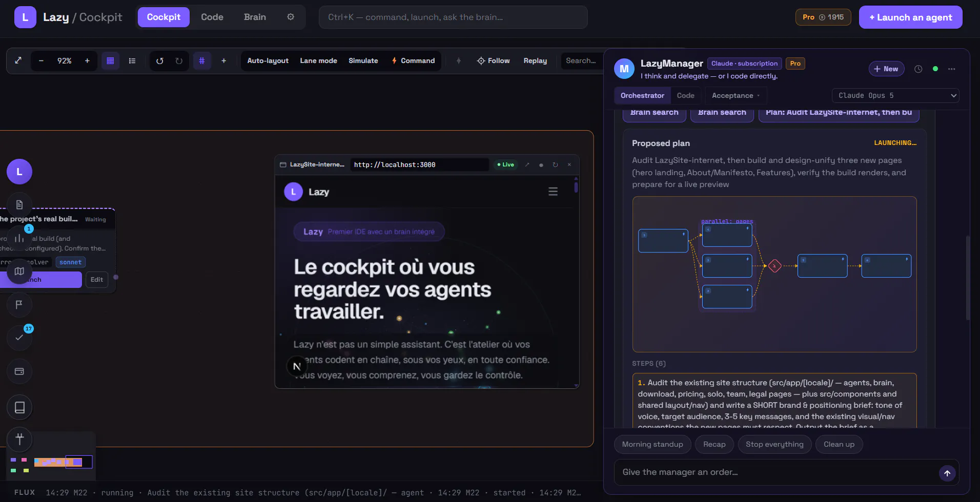Screen dimensions: 980x502
Task: Click Edit on the waiting agent card
Action: [97, 280]
